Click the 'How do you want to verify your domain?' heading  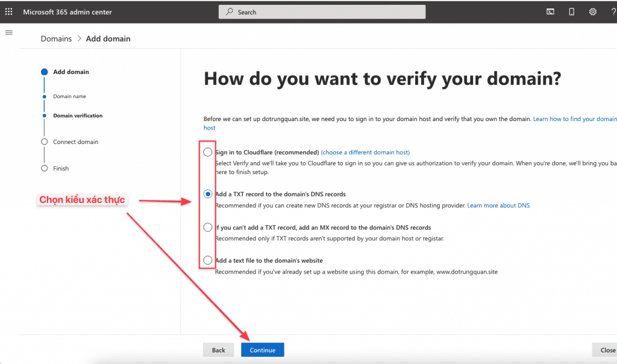pyautogui.click(x=383, y=79)
